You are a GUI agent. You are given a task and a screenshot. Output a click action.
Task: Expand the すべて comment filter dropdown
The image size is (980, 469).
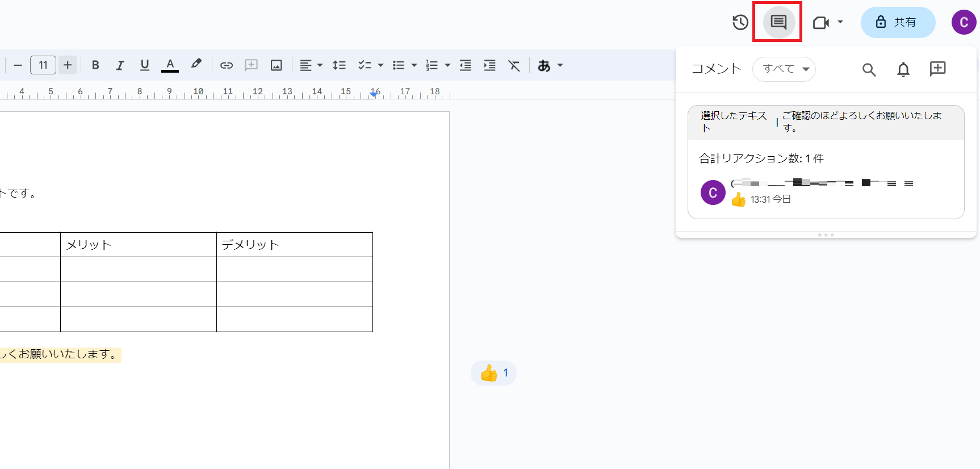point(784,69)
